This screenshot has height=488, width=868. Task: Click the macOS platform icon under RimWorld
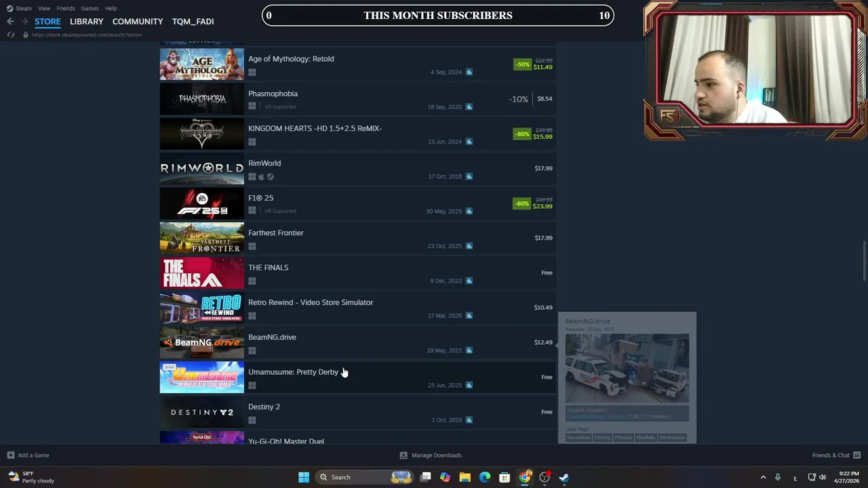pyautogui.click(x=261, y=177)
